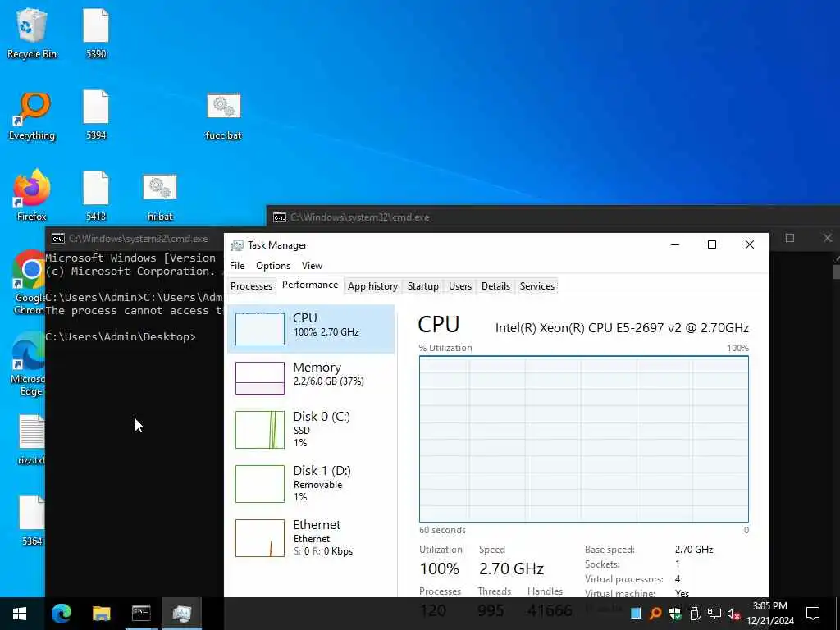This screenshot has width=840, height=630.
Task: Select the Ethernet performance entry
Action: 311,537
